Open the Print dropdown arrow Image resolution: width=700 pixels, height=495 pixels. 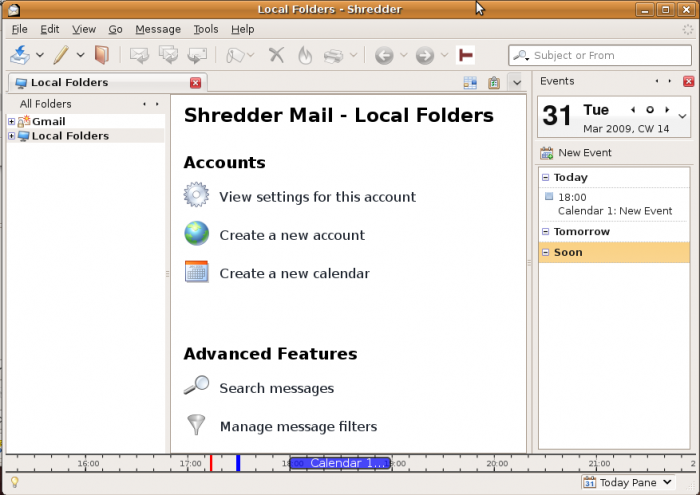tap(353, 55)
